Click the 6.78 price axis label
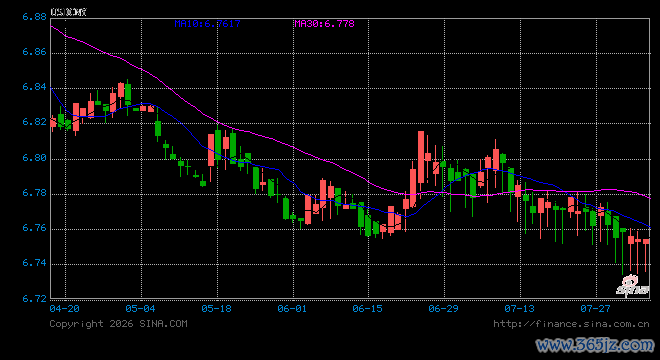This screenshot has height=360, width=660. tap(34, 193)
